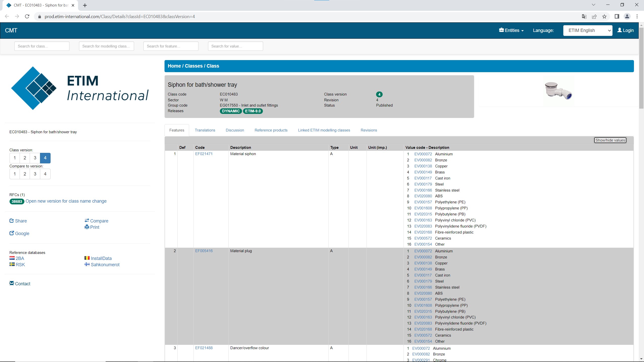Screen dimensions: 644x362
Task: Switch to the Translations tab
Action: [x=205, y=130]
